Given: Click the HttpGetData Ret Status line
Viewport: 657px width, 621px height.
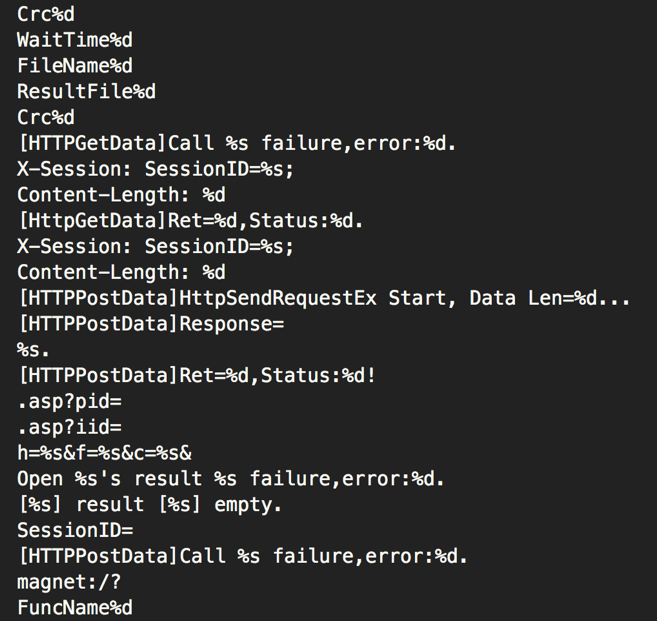Looking at the screenshot, I should 190,221.
